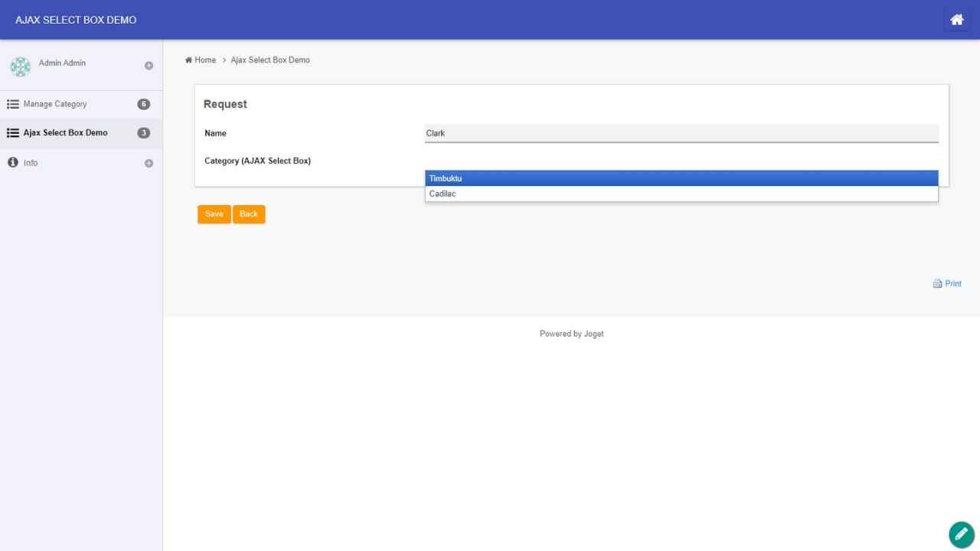Click the Name field containing Clark
This screenshot has height=551, width=980.
click(681, 133)
